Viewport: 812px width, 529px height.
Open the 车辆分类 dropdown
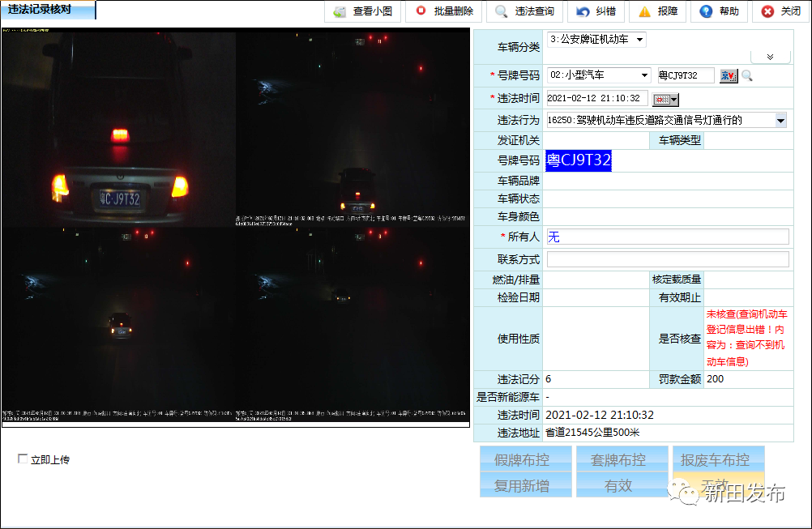[x=596, y=40]
